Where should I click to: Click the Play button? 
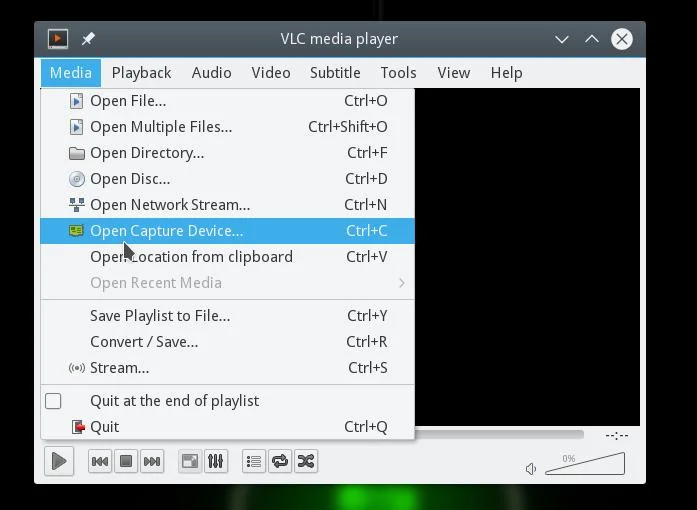59,461
